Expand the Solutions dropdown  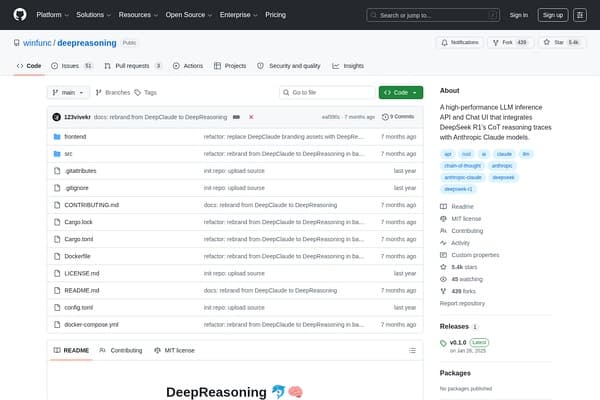93,15
